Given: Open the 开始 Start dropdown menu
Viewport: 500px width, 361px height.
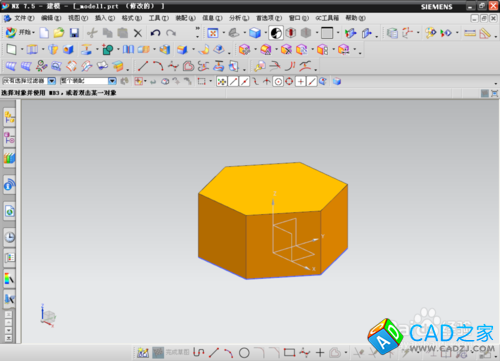Looking at the screenshot, I should point(20,32).
